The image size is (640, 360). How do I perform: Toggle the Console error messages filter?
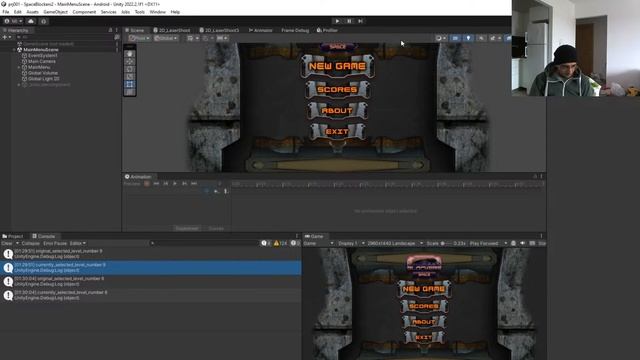click(296, 243)
